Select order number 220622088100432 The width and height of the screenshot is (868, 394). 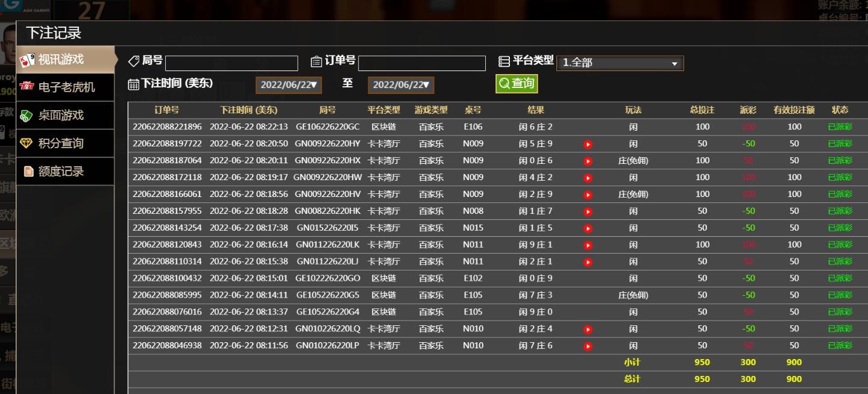167,279
